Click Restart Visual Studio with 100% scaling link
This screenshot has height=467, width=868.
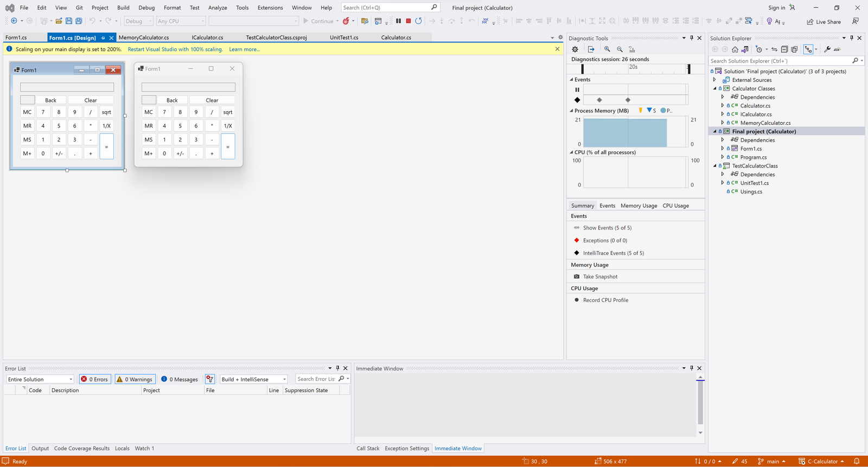[x=175, y=49]
